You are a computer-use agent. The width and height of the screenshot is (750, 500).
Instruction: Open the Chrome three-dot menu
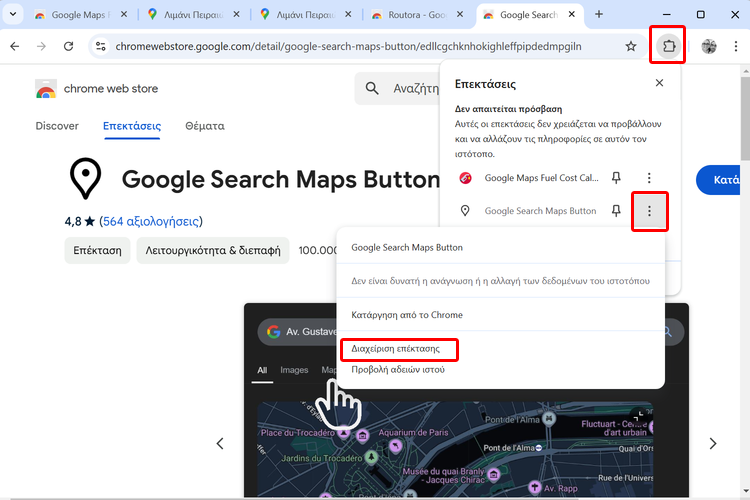(x=736, y=46)
